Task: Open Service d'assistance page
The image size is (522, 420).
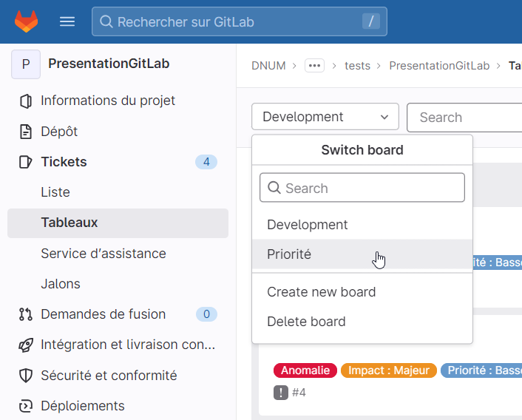Action: 103,254
